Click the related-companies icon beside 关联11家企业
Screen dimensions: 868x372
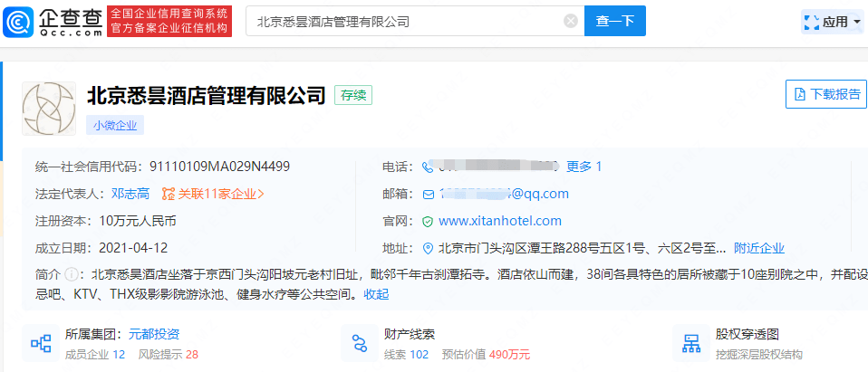tap(169, 194)
